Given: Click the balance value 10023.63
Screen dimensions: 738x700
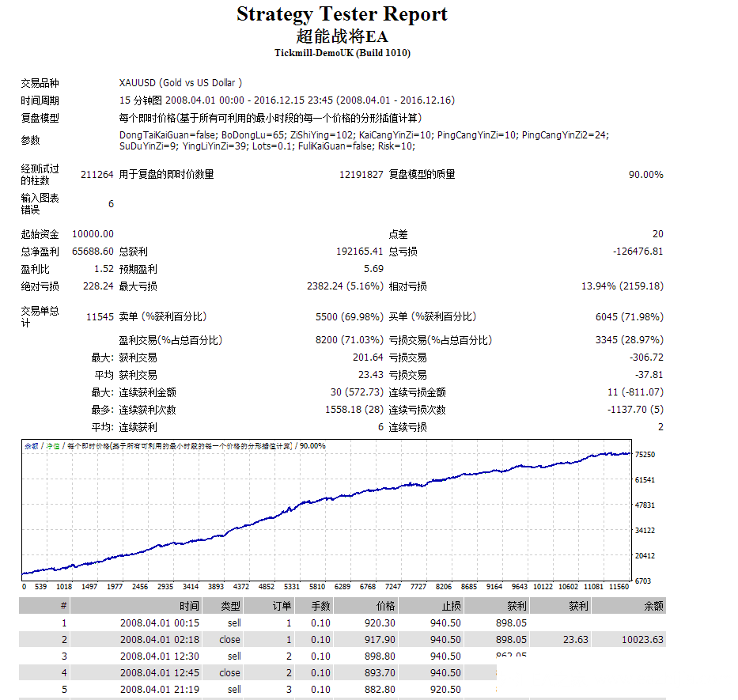Looking at the screenshot, I should [x=641, y=639].
